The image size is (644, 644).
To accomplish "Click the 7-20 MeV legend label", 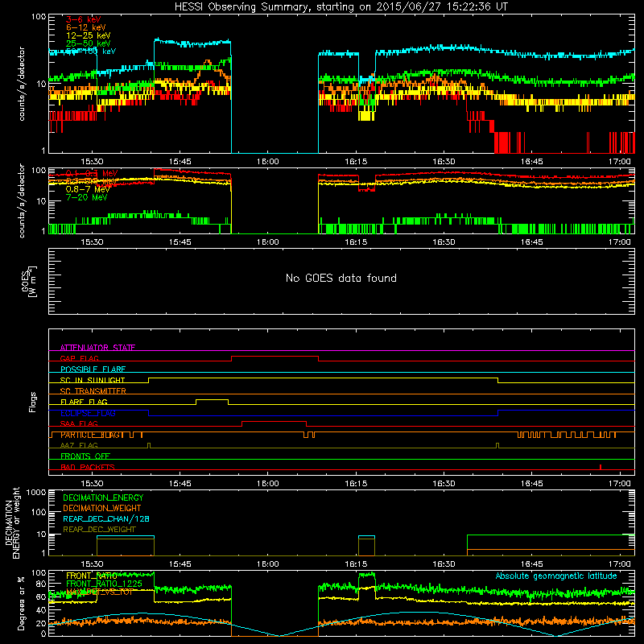I will click(87, 197).
